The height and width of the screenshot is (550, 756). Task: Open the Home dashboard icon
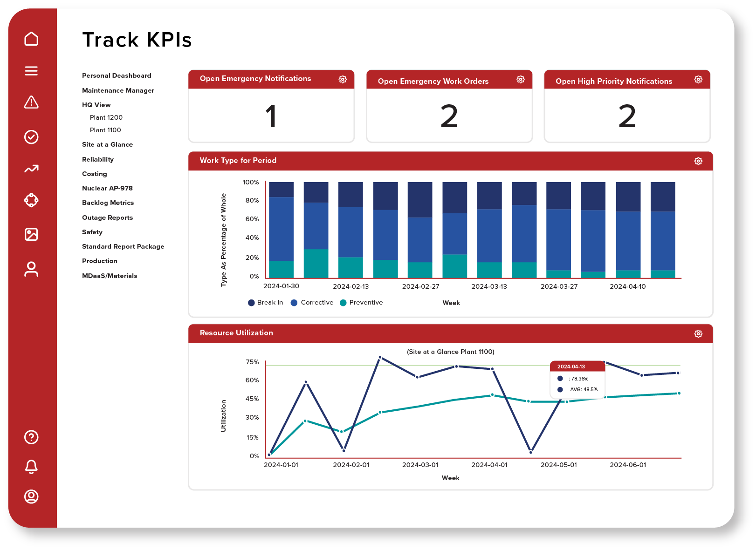(x=31, y=39)
